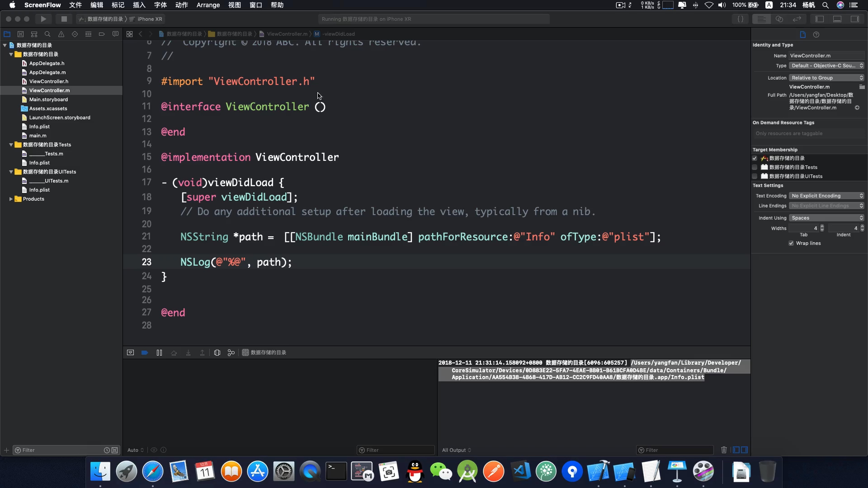The image size is (868, 488).
Task: Open the 文件 menu
Action: coord(75,5)
